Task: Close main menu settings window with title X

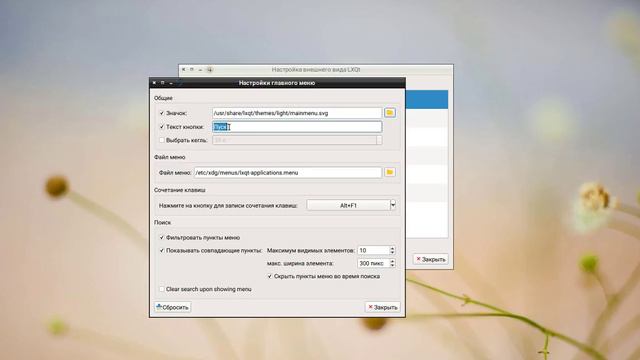Action: point(154,83)
